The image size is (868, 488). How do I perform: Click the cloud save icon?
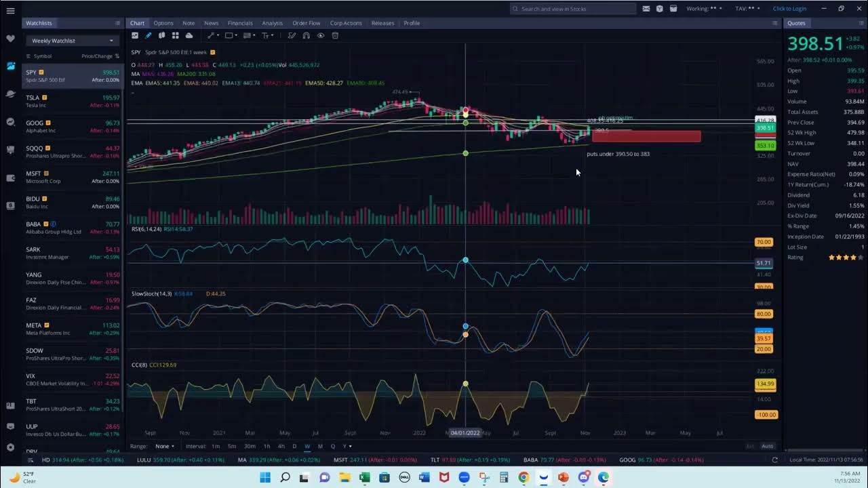[189, 35]
